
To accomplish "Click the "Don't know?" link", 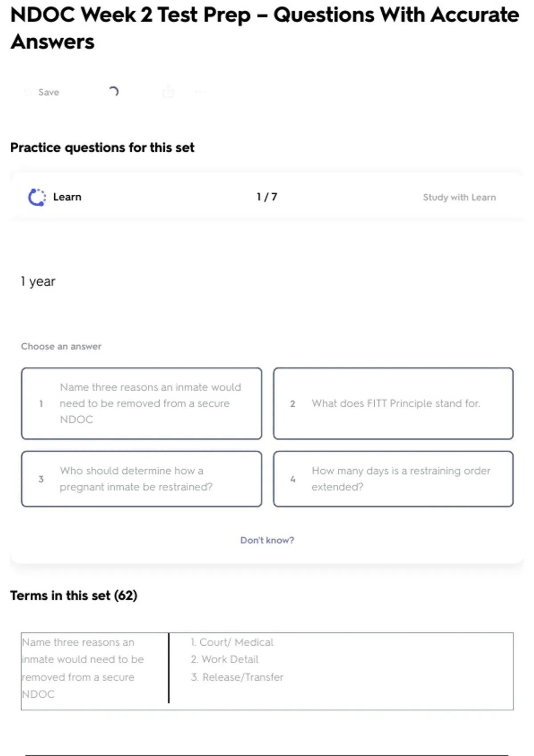I will click(267, 540).
